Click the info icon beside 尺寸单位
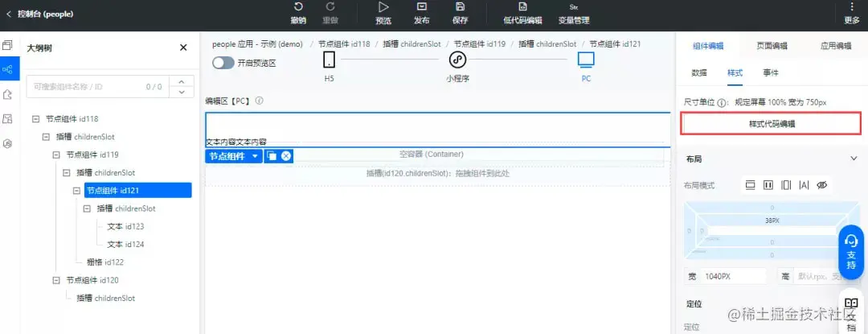This screenshot has height=334, width=868. click(x=721, y=102)
